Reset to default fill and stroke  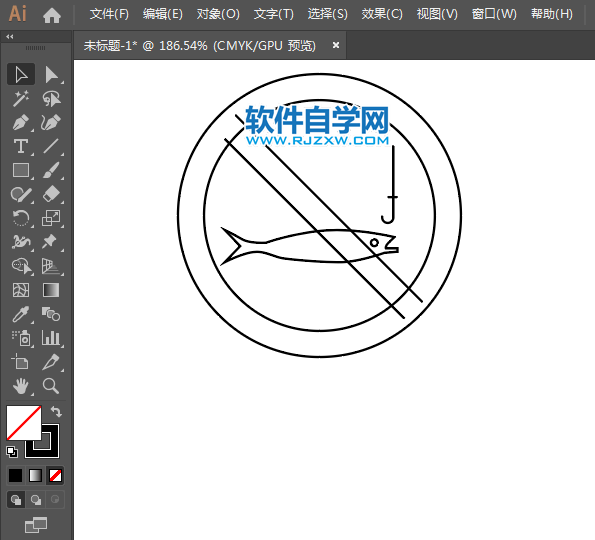pyautogui.click(x=12, y=452)
